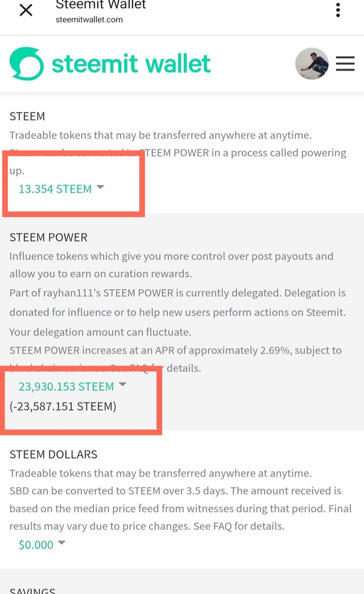
Task: Click the arrow beside 13.354 STEEM
Action: (x=101, y=187)
